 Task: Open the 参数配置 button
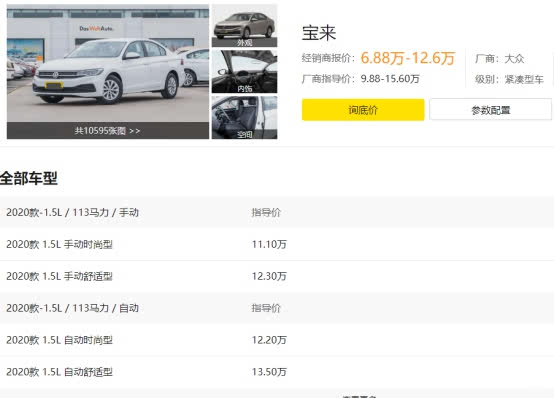point(490,110)
